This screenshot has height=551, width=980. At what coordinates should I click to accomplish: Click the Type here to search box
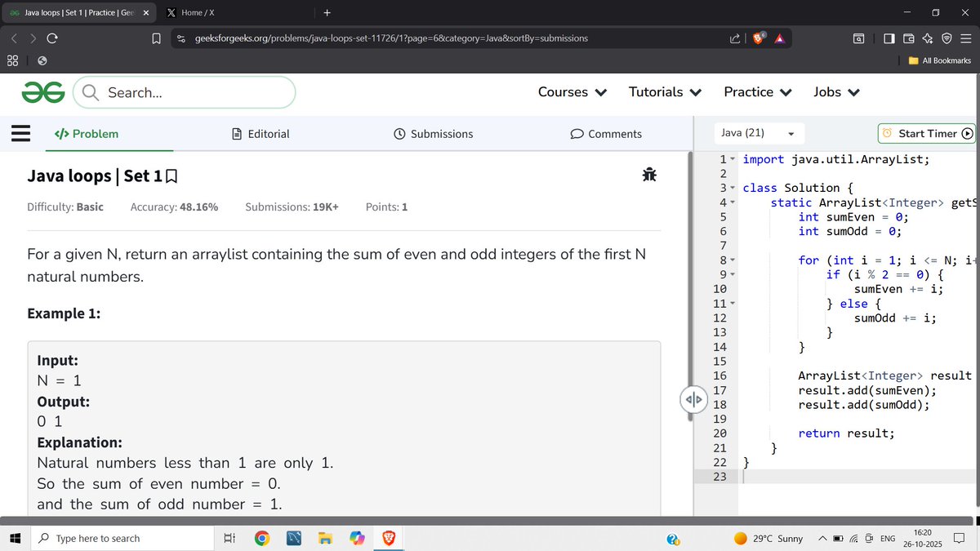(121, 538)
